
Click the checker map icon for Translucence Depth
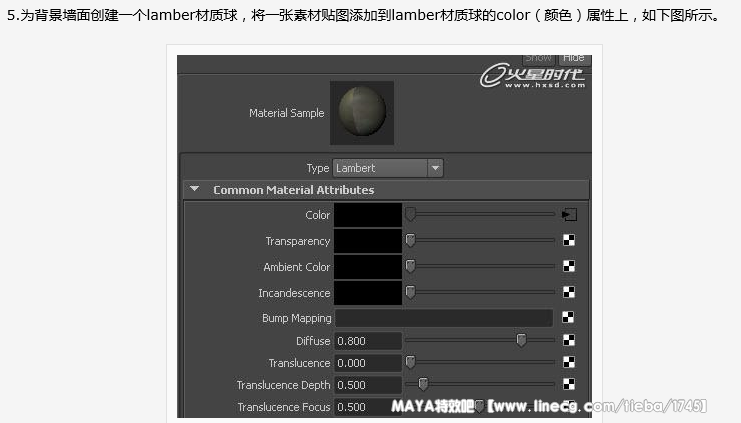(569, 385)
